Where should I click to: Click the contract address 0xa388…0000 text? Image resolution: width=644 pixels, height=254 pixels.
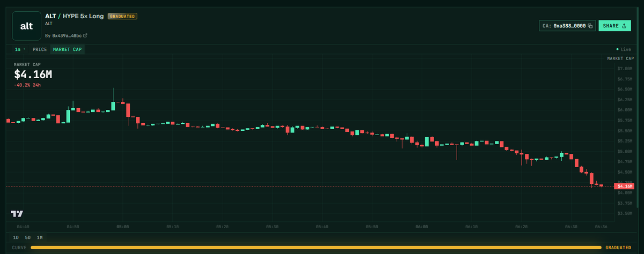(569, 26)
